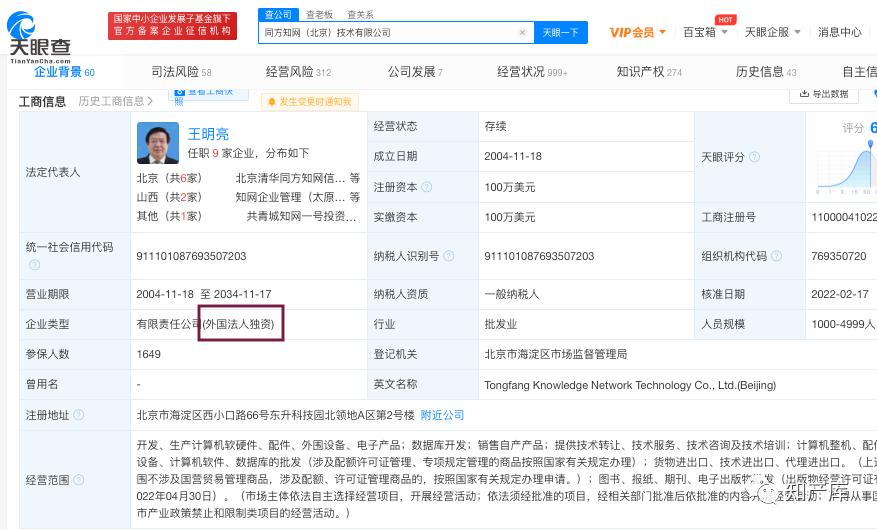
Task: Switch to the 查老板 search tab
Action: [x=319, y=15]
